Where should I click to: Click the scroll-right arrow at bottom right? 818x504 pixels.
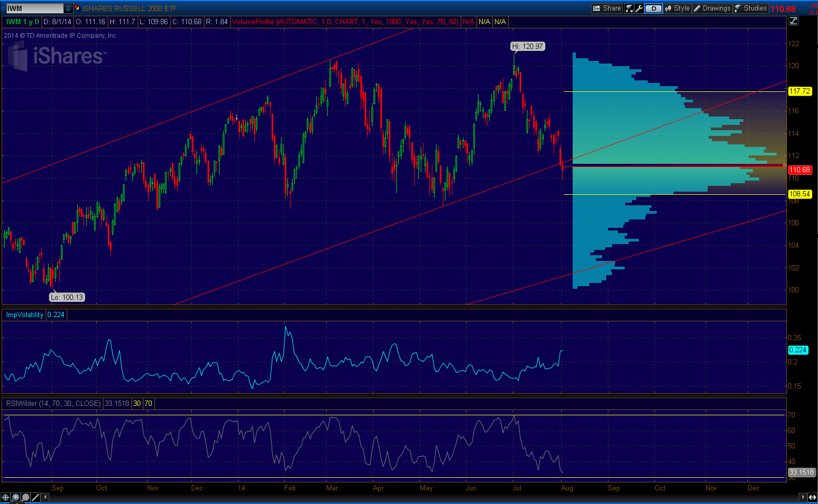point(803,497)
